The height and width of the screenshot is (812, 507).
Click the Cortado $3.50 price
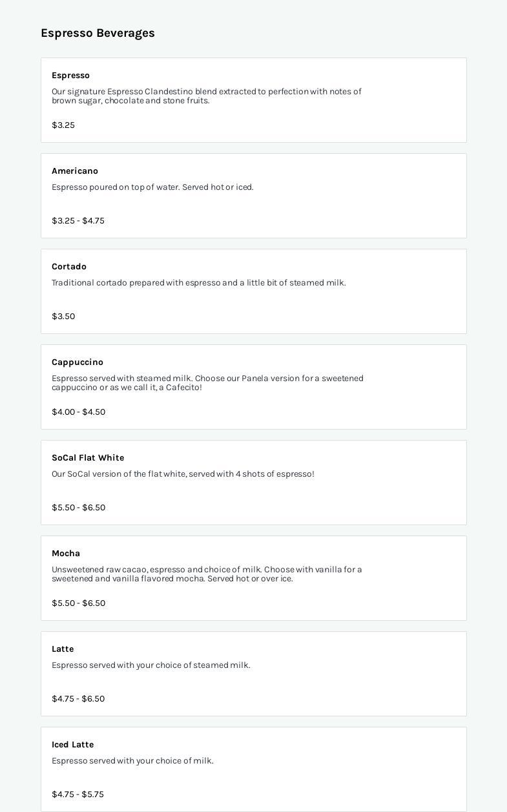63,317
